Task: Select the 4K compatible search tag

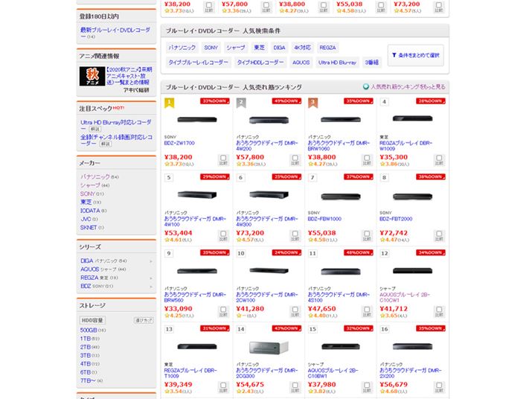Action: pos(302,48)
